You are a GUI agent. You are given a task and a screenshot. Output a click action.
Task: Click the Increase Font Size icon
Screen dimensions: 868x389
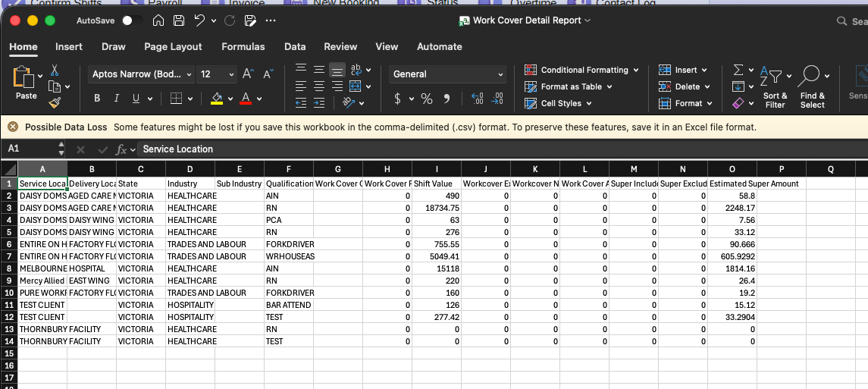(247, 74)
